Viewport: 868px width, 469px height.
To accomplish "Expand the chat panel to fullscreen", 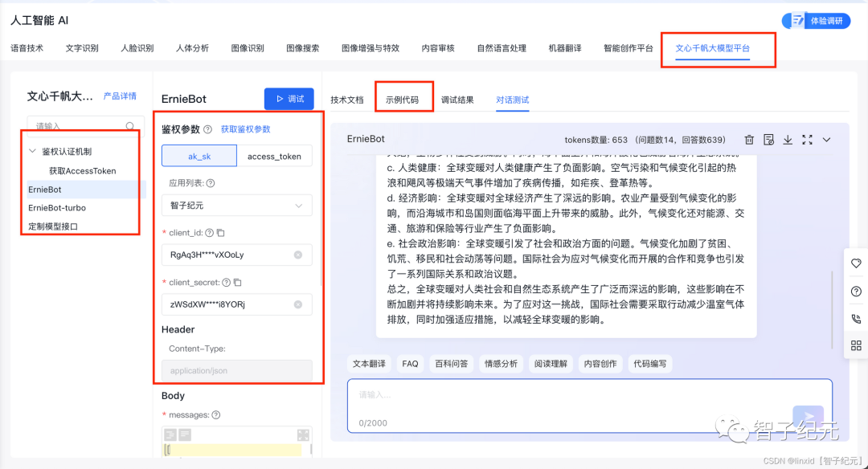I will tap(807, 140).
